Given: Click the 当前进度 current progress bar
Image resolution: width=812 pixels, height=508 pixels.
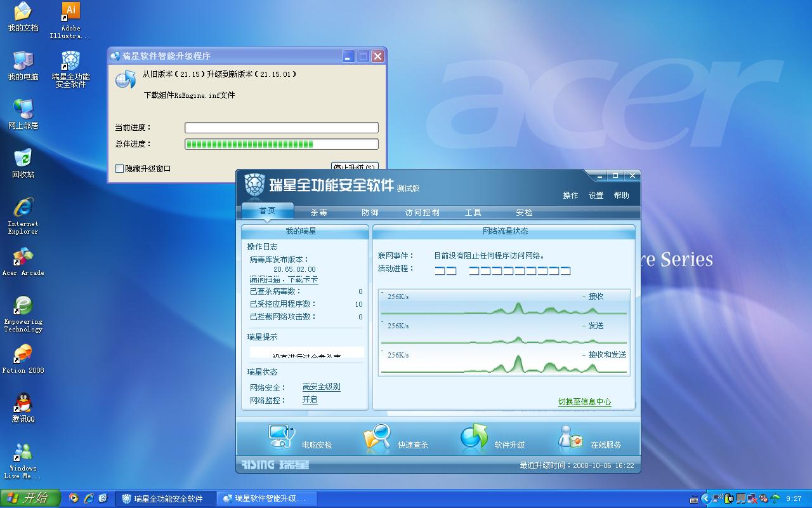Looking at the screenshot, I should pos(282,128).
